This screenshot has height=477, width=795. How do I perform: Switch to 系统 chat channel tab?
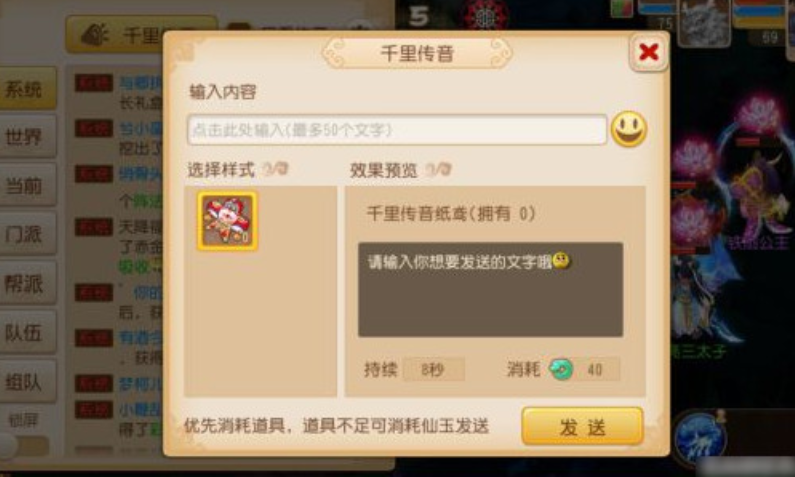coord(27,89)
